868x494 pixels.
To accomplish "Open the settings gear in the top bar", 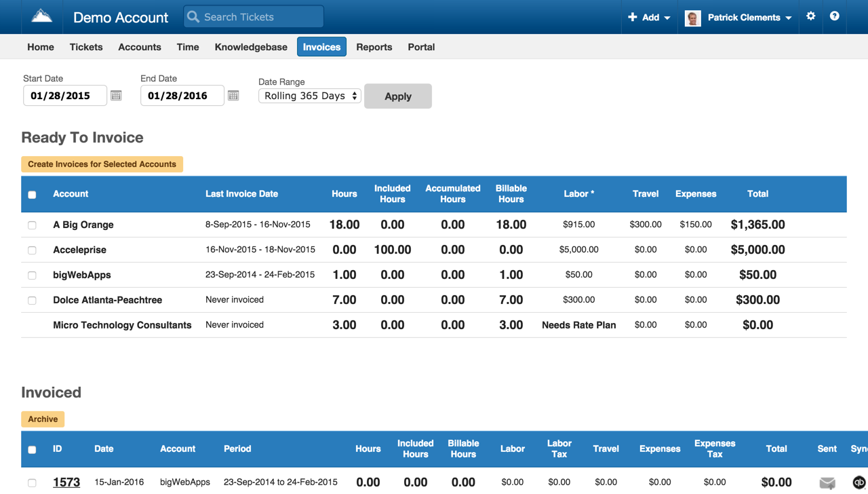I will click(x=811, y=16).
